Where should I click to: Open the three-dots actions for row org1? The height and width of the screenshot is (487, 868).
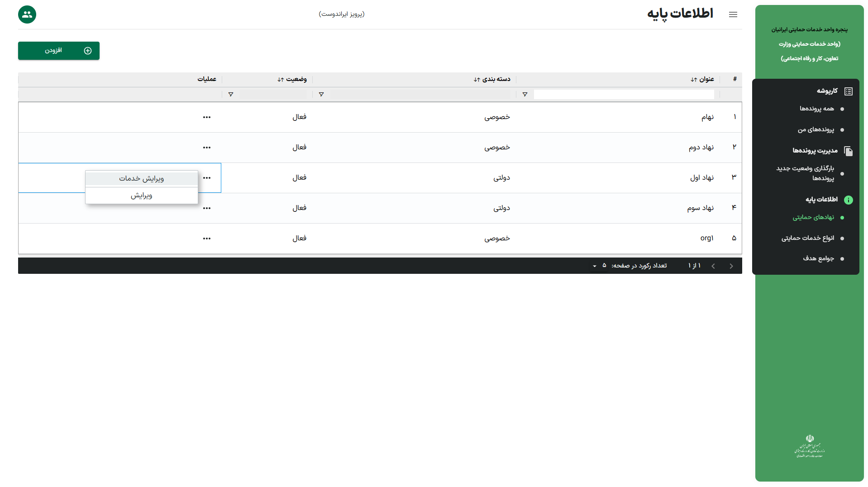click(x=207, y=239)
